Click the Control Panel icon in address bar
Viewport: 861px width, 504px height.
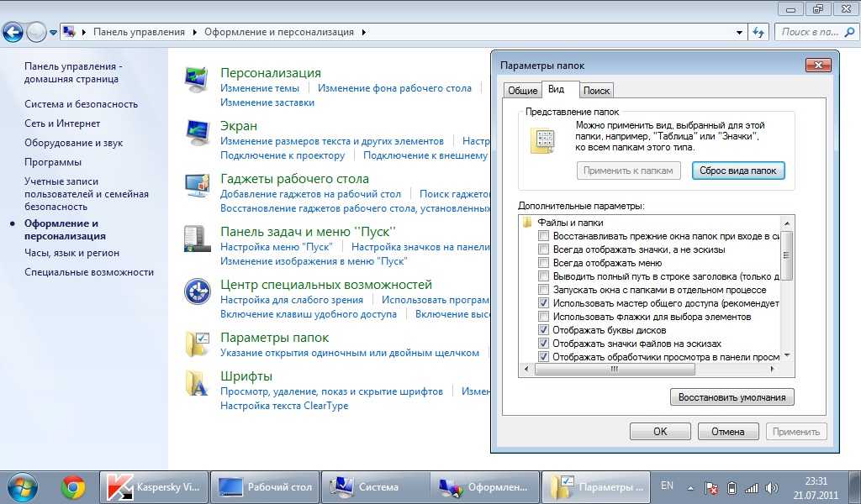coord(69,32)
